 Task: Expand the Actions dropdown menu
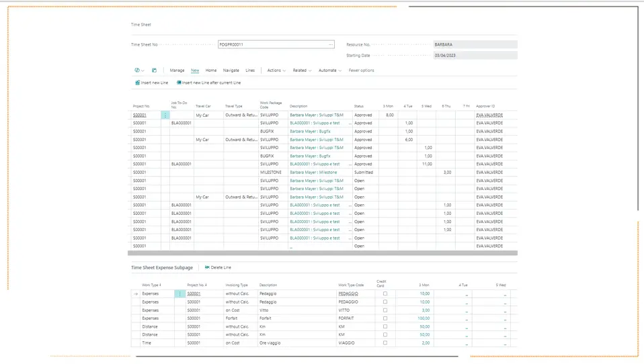[x=276, y=70]
